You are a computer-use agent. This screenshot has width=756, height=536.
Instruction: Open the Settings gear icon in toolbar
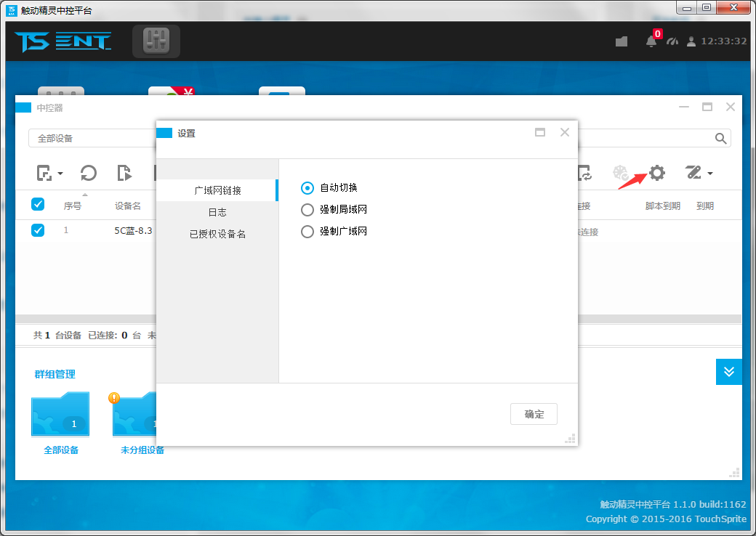pos(656,173)
